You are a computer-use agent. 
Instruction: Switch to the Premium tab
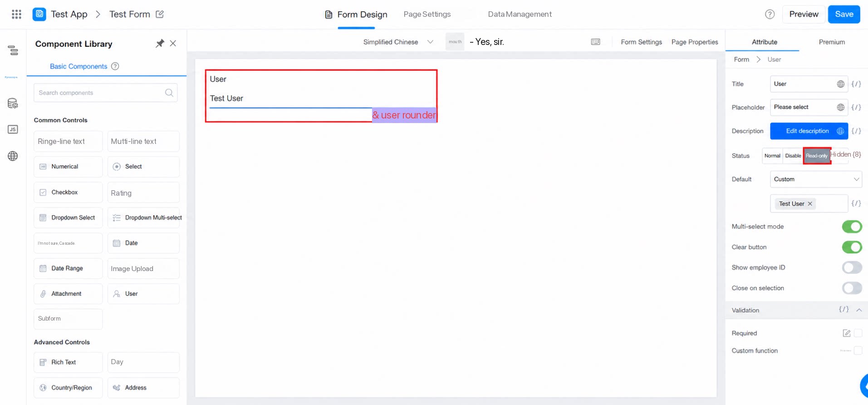click(832, 42)
